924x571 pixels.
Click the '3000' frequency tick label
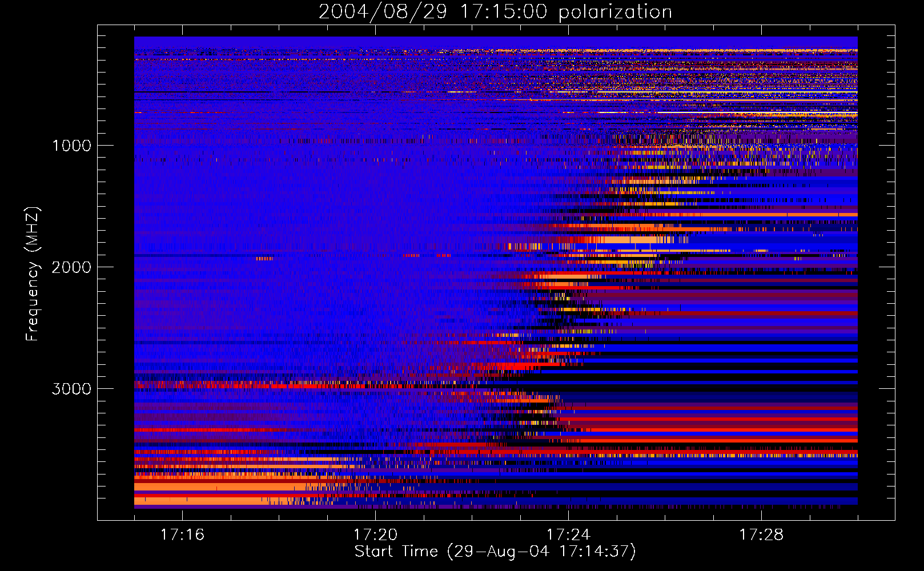pos(71,389)
